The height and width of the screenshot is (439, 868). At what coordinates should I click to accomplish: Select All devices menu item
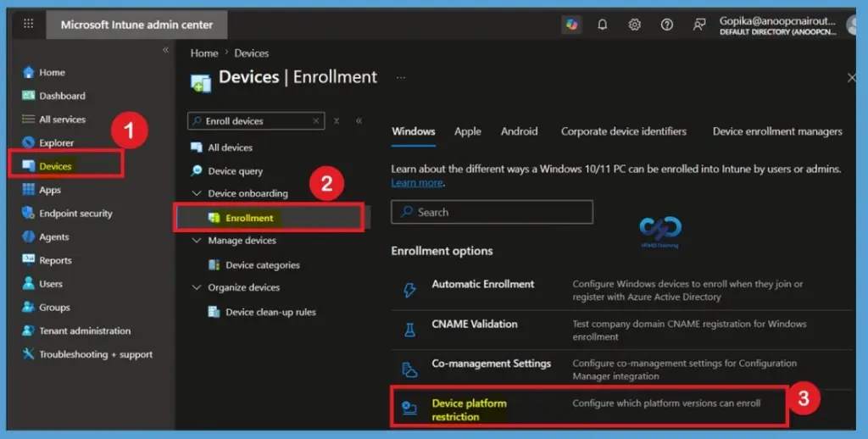(231, 147)
